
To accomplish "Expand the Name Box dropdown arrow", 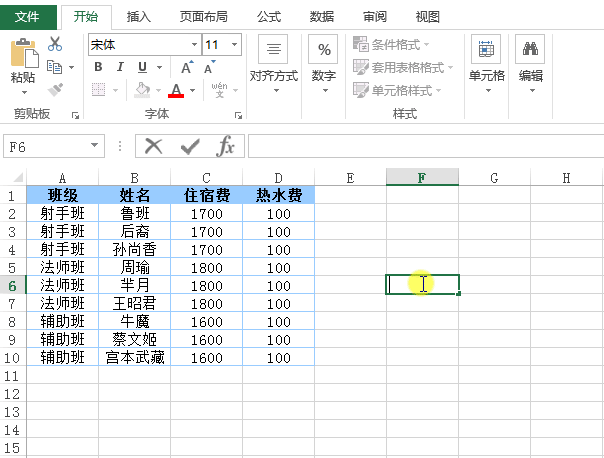I will 94,145.
